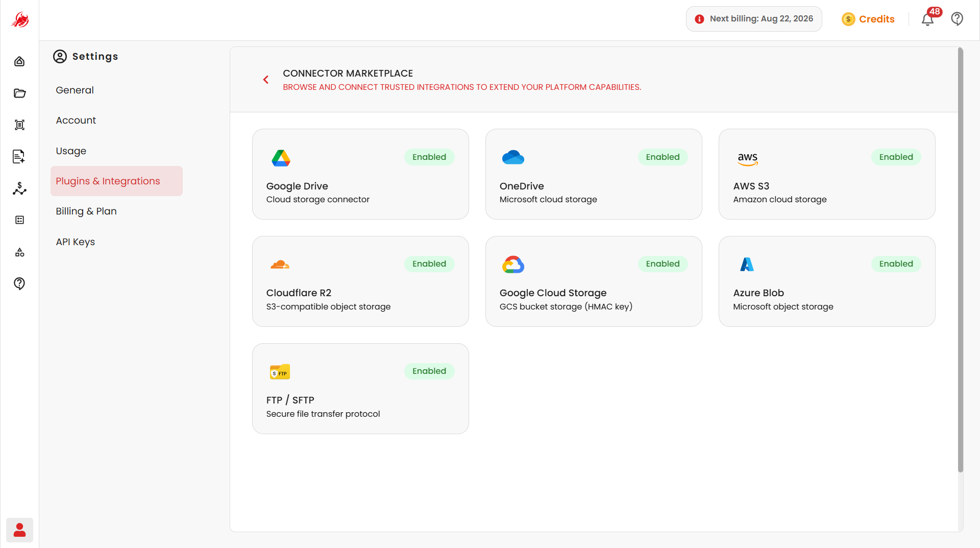Click 'Microsoft object storage' description

pos(783,307)
